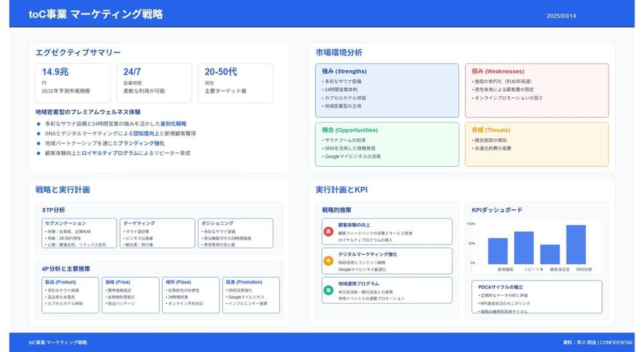Click the STP分析 subheading
This screenshot has height=352, width=644.
click(x=54, y=210)
